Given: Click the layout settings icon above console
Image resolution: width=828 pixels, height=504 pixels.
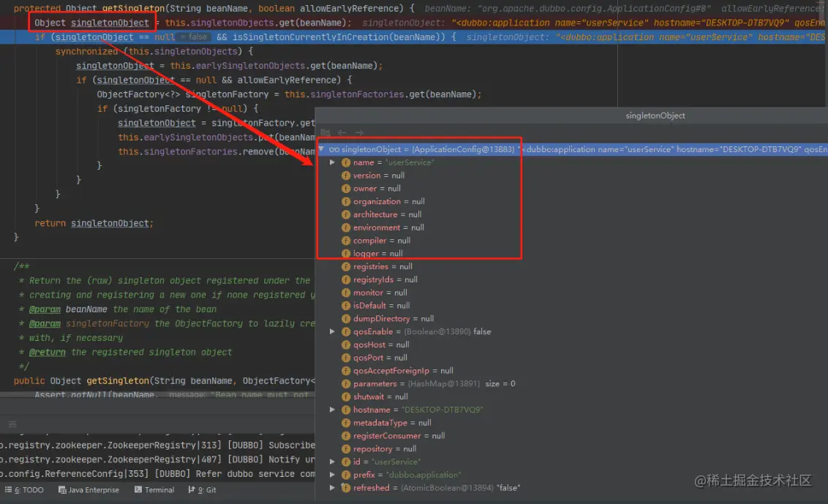Looking at the screenshot, I should point(12,424).
